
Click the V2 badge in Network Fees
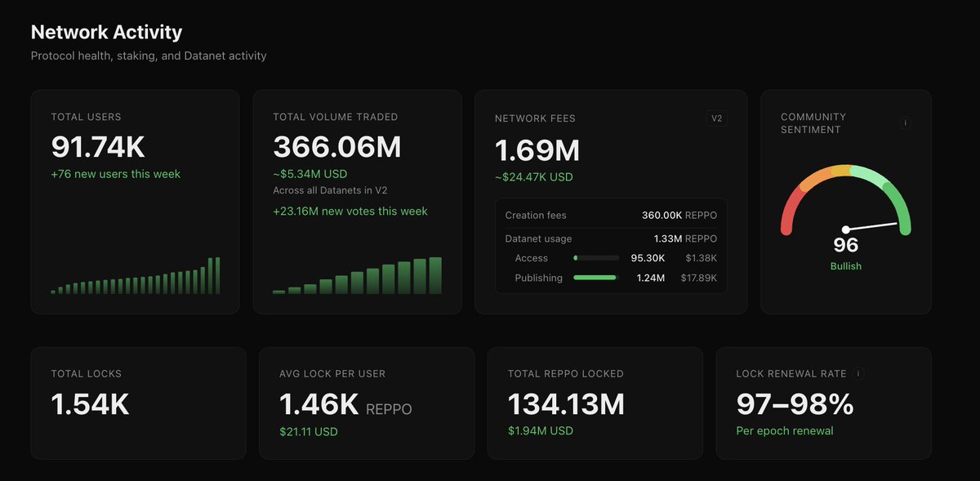pyautogui.click(x=716, y=118)
